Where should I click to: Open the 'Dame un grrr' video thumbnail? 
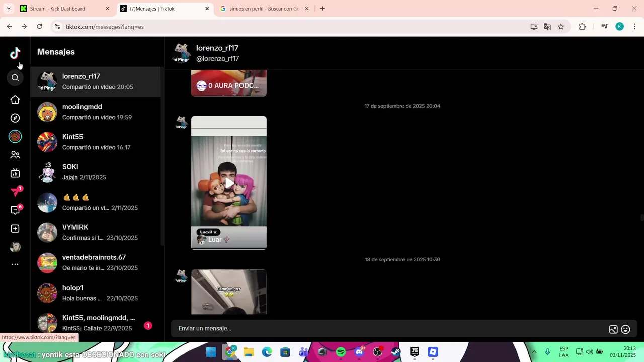229,292
